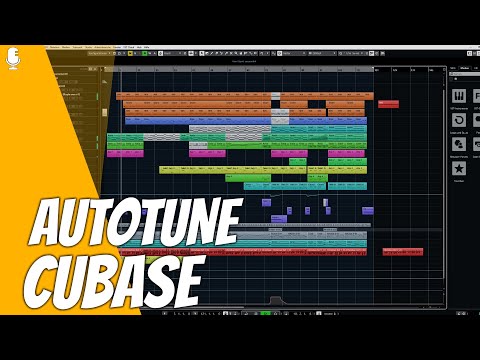Select the Range Selection tool
Screen dimensions: 480x360
pyautogui.click(x=207, y=53)
